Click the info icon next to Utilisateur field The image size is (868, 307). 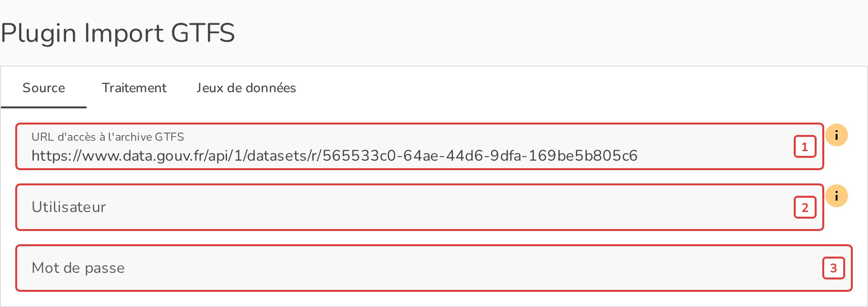[x=836, y=196]
